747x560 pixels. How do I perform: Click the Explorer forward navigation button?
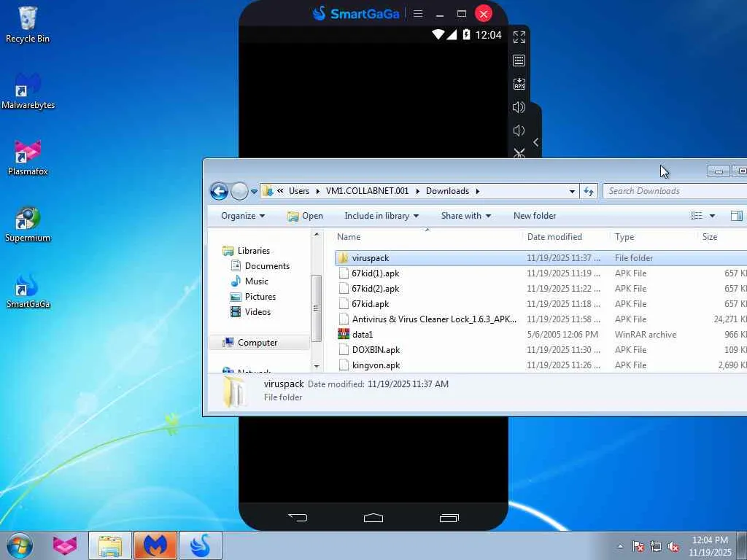239,192
